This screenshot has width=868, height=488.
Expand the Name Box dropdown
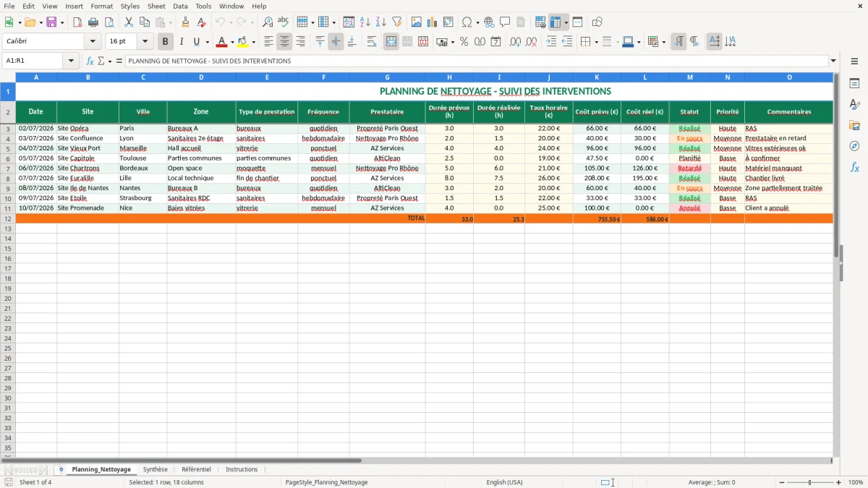(x=72, y=61)
